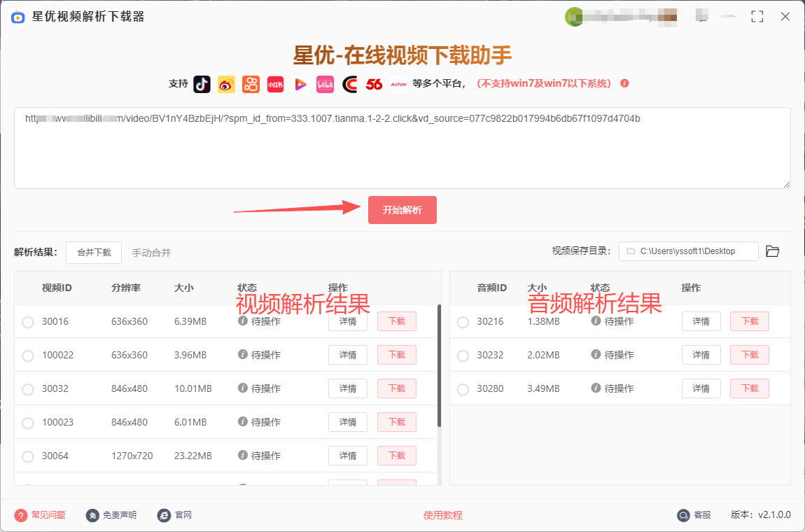The width and height of the screenshot is (805, 532).
Task: Select radio button for video 30016
Action: (x=28, y=322)
